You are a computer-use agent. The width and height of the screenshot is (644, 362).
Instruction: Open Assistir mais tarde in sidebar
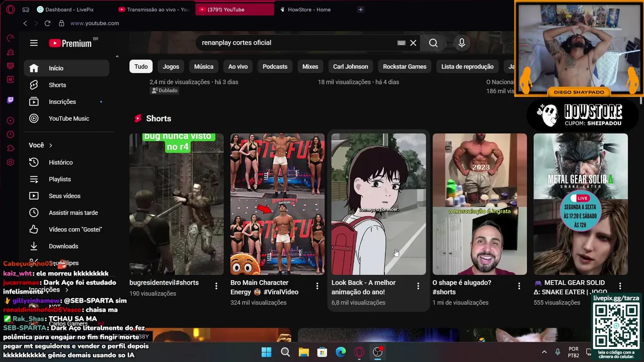click(x=66, y=213)
